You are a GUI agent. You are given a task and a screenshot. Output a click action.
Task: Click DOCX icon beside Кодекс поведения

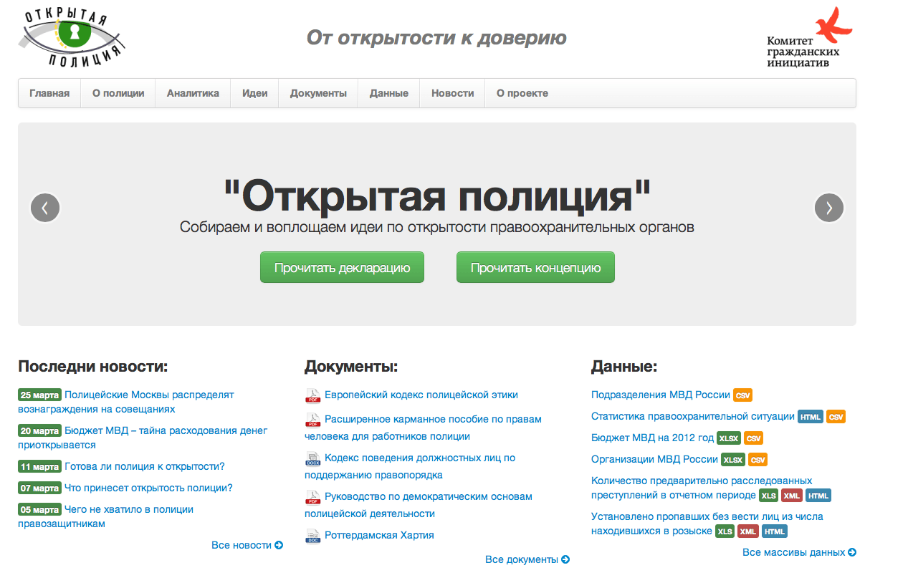[x=312, y=458]
